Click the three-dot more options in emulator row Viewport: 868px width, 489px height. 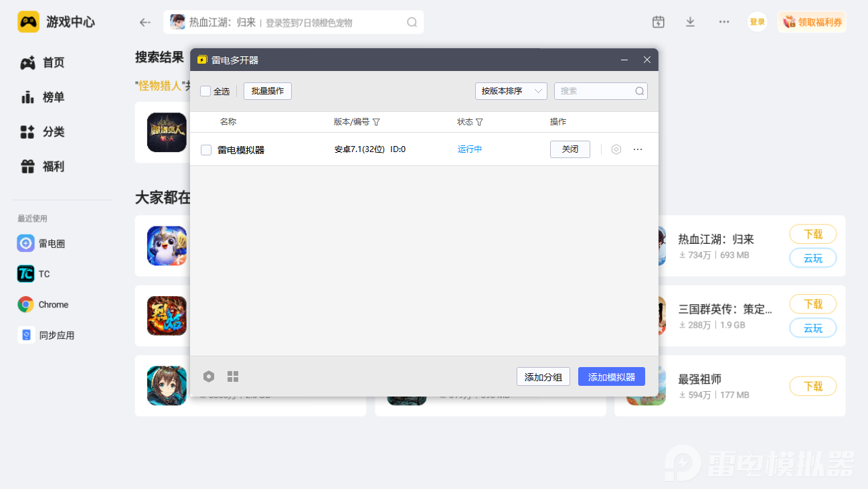point(638,149)
